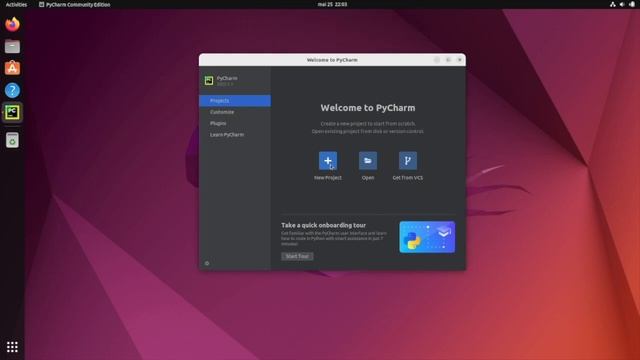
Task: Close the Welcome to PyCharm window
Action: [x=460, y=60]
